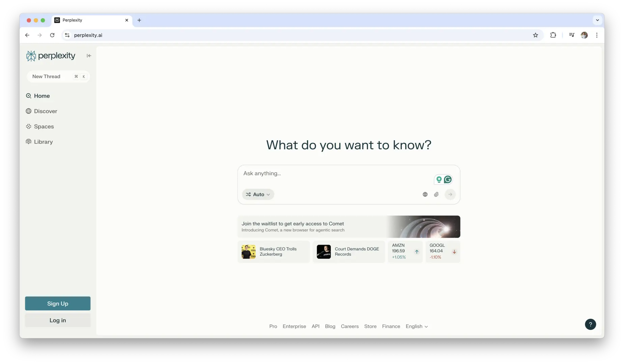
Task: Open Library in the sidebar
Action: tap(43, 142)
